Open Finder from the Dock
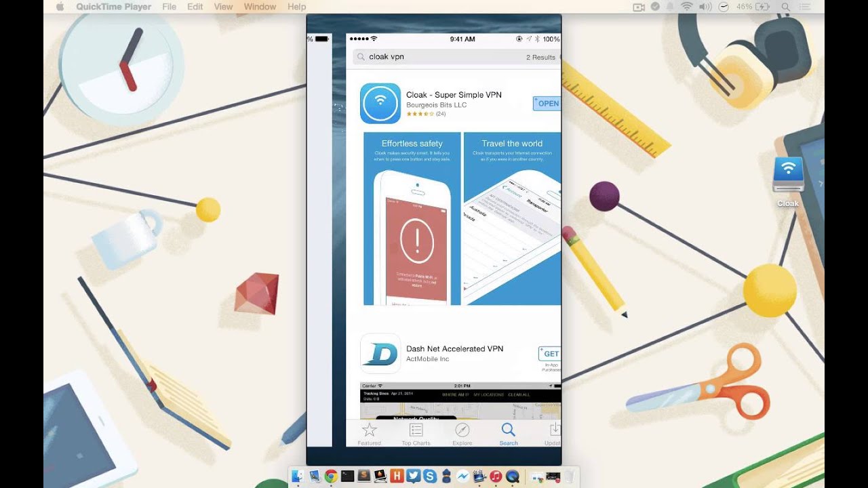Screen dimensions: 868x488 (298, 476)
